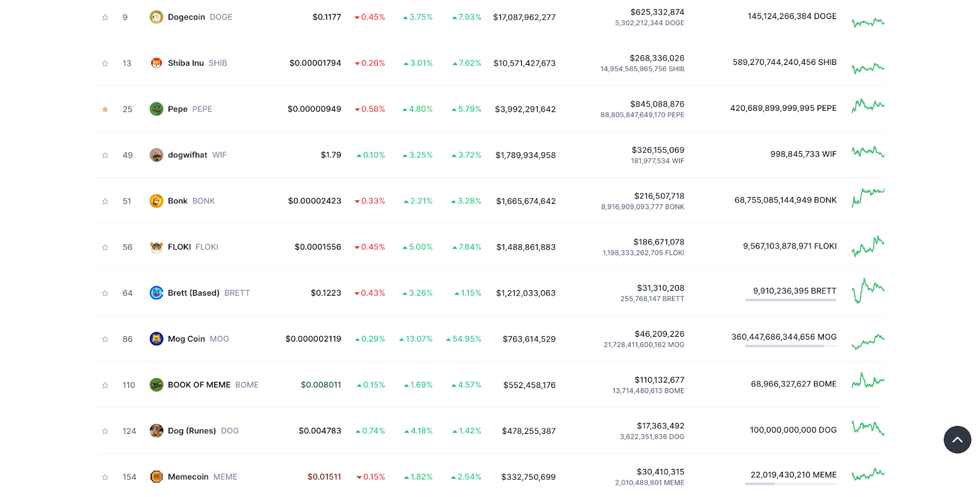The image size is (980, 497).
Task: Click FLOKI circulating supply 9,567,103,878,971 FLOKI
Action: coord(790,246)
